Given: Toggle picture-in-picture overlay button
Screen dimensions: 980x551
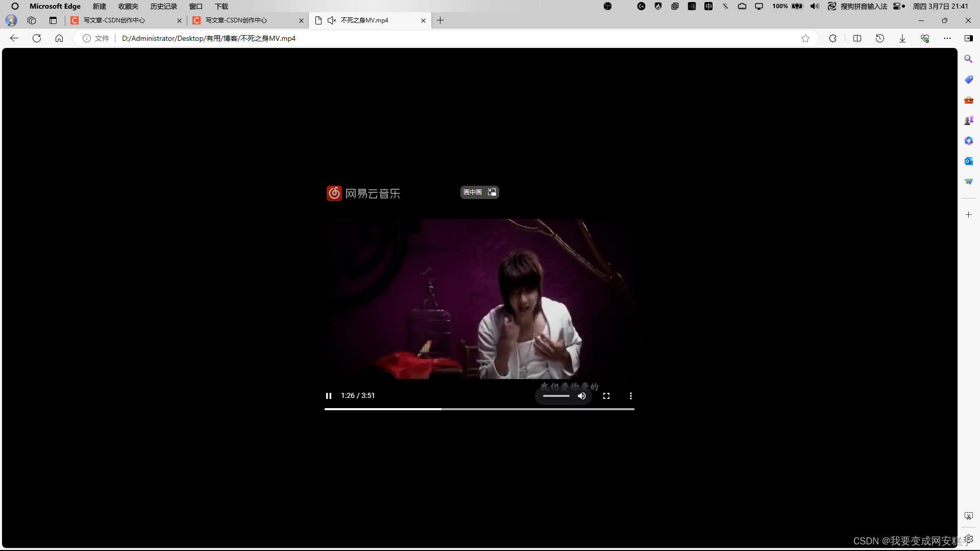Looking at the screenshot, I should (x=479, y=192).
